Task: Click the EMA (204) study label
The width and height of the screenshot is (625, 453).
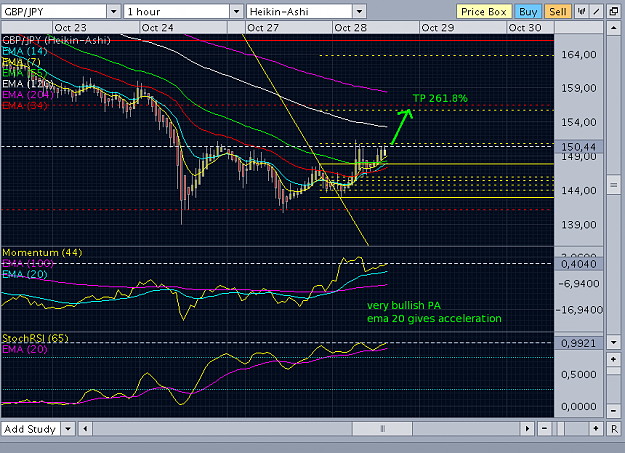Action: 28,95
